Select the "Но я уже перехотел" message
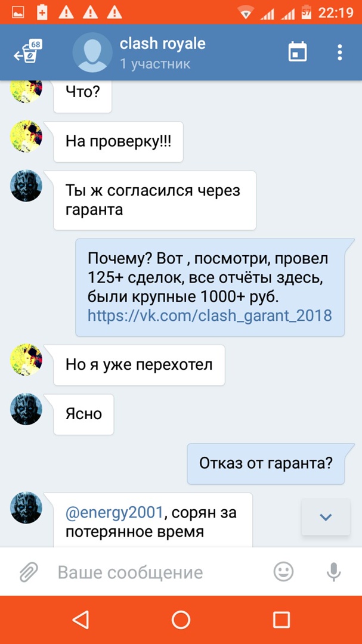The width and height of the screenshot is (362, 644). point(140,365)
